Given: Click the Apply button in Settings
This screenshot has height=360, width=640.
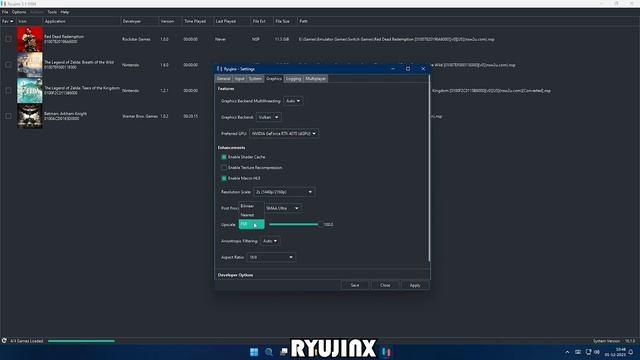Looking at the screenshot, I should pyautogui.click(x=415, y=285).
